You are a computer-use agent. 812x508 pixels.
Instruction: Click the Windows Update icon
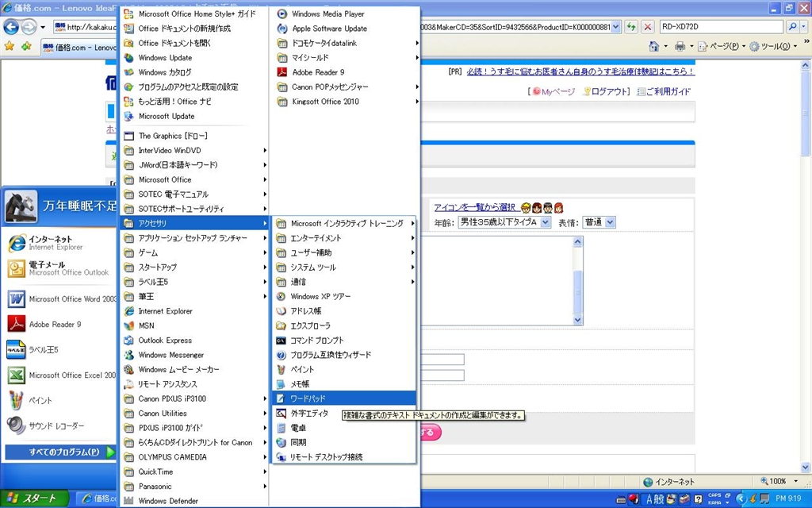[x=128, y=57]
